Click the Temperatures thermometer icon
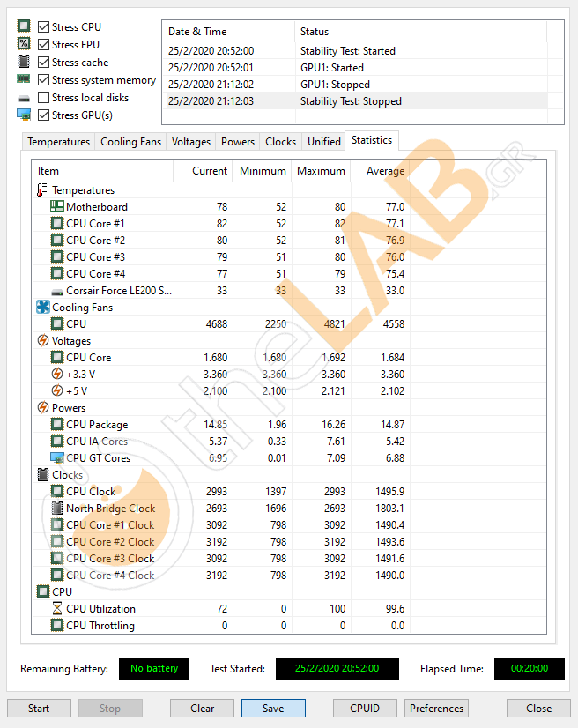This screenshot has width=578, height=728. point(42,189)
